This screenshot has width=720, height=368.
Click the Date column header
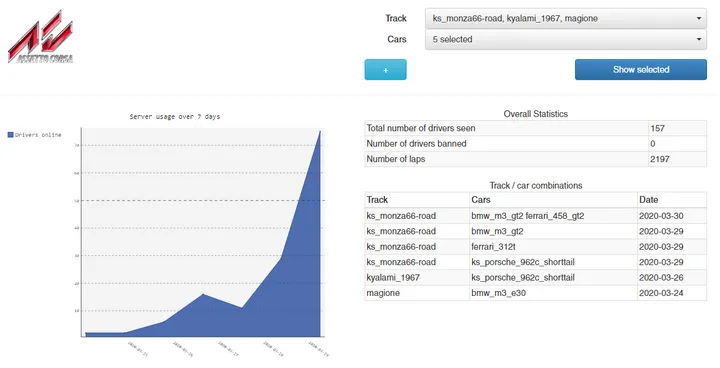pos(672,200)
